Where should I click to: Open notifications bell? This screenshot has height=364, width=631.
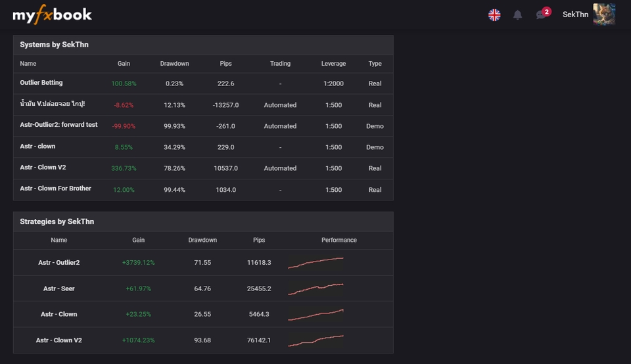tap(517, 15)
